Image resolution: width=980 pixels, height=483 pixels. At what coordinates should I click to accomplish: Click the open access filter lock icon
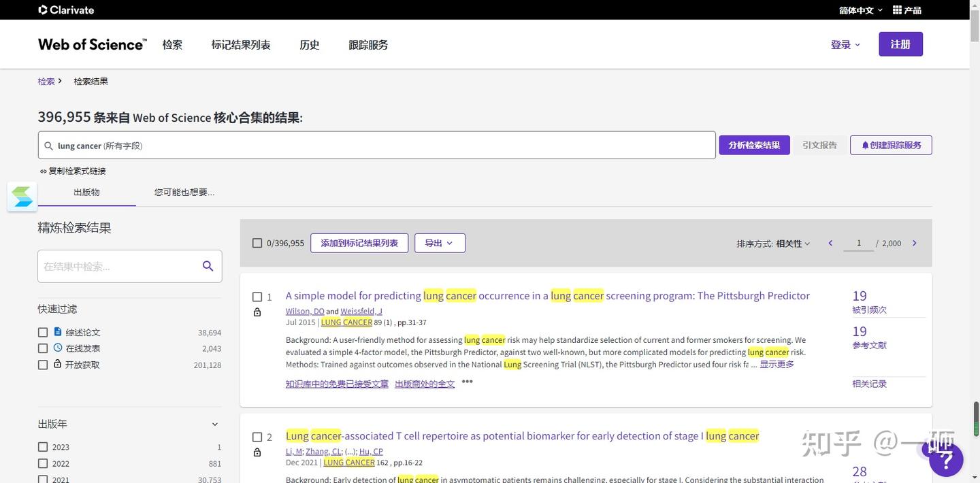coord(58,364)
